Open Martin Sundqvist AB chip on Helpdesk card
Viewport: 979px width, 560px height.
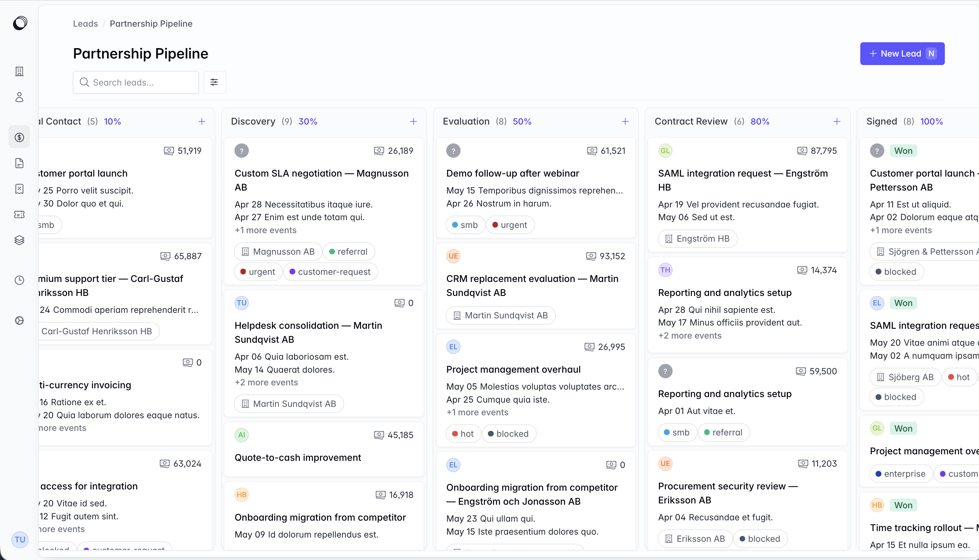tap(288, 404)
